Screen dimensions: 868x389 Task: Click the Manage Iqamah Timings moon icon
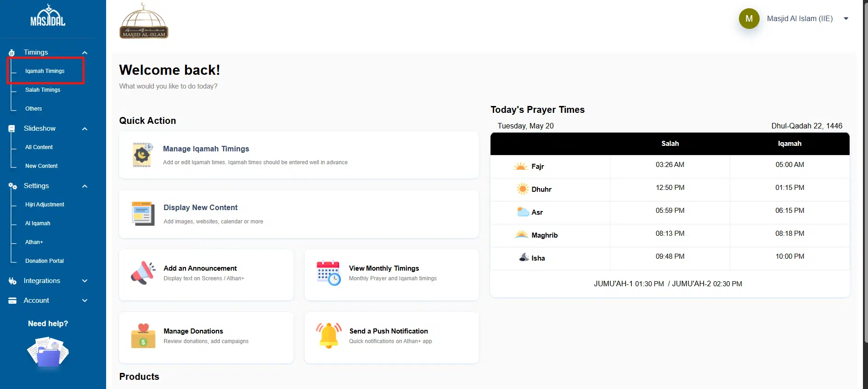(142, 155)
